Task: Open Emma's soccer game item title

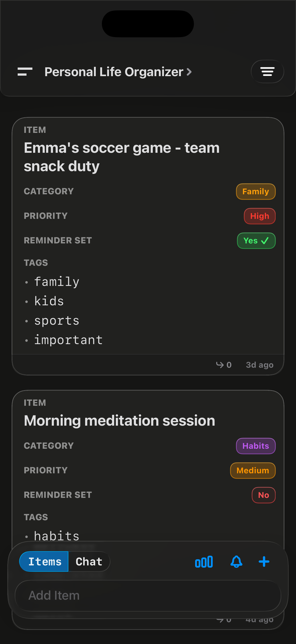Action: [122, 157]
